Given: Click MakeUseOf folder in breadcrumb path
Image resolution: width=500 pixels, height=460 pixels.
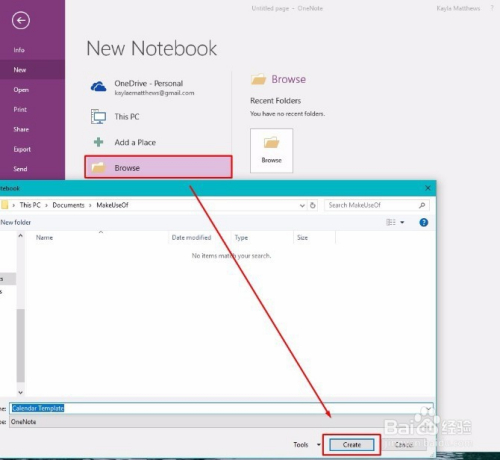Looking at the screenshot, I should (x=112, y=205).
